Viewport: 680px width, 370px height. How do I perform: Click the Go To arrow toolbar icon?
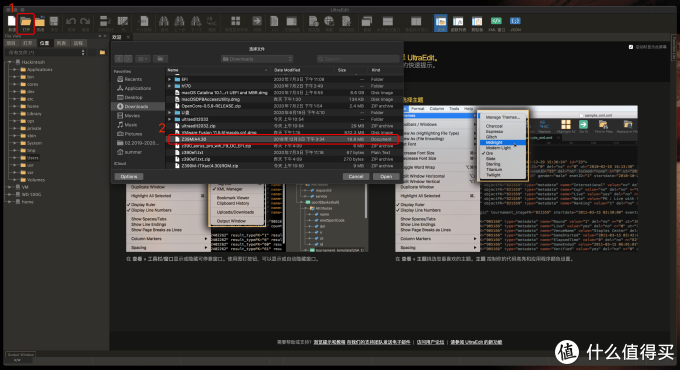pos(257,21)
